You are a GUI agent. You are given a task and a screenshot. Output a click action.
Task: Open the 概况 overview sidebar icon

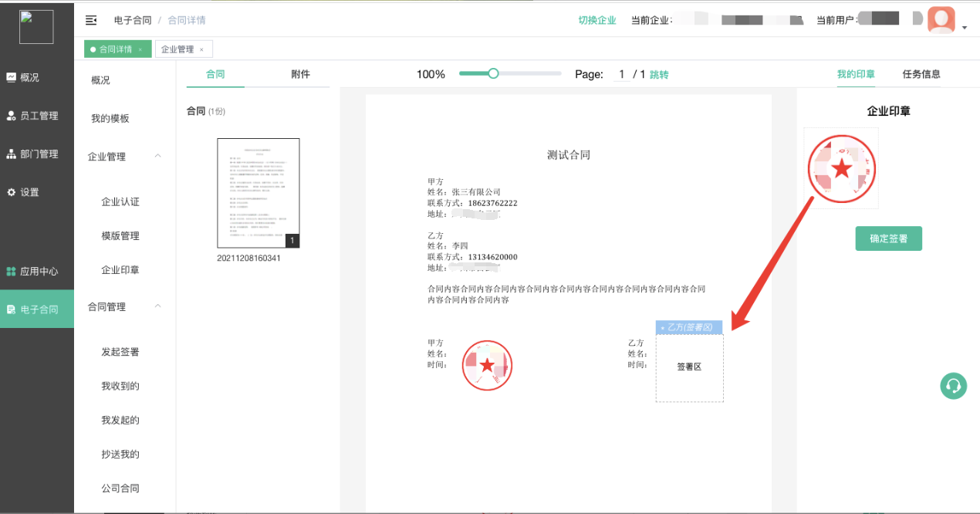click(x=12, y=77)
